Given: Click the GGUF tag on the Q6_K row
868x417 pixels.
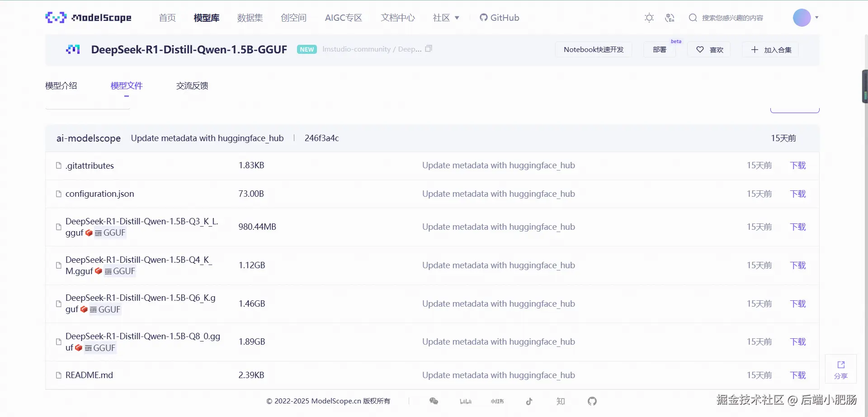Looking at the screenshot, I should 105,310.
